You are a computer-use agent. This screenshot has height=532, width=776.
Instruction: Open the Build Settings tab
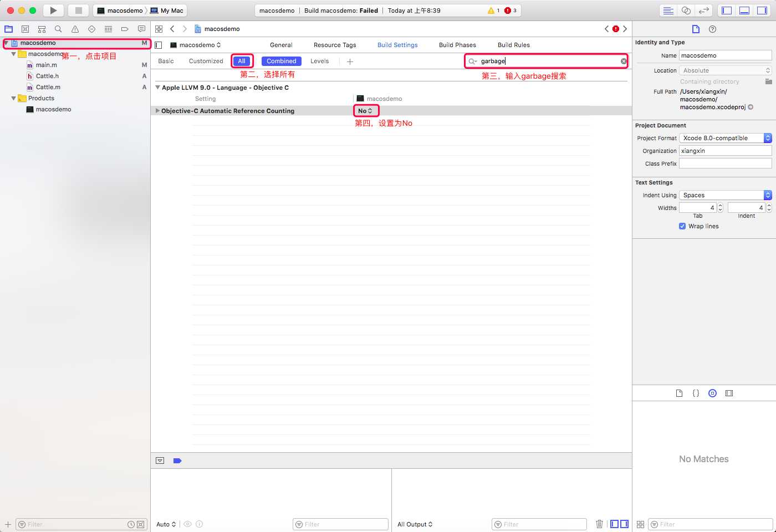point(397,45)
